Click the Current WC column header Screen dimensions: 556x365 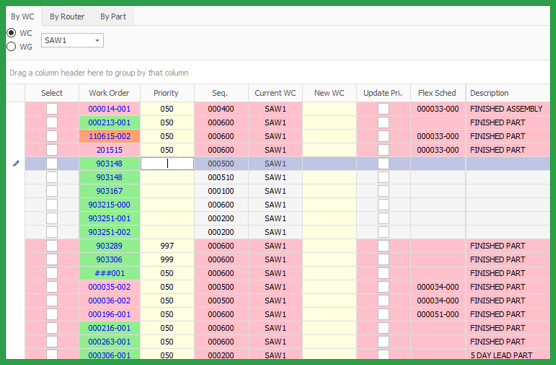[275, 93]
